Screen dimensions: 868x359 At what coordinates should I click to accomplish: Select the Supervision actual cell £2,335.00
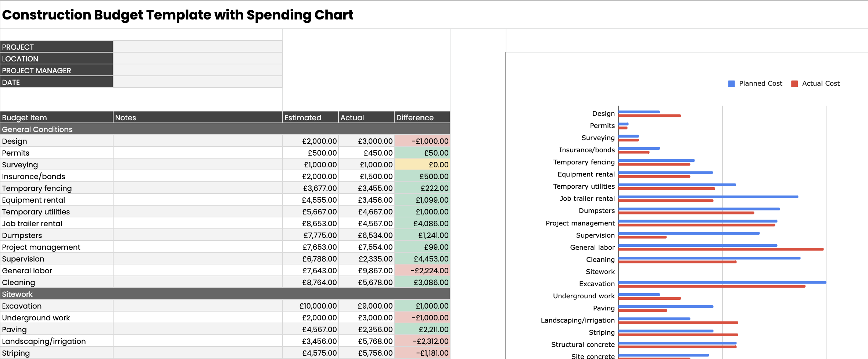(x=366, y=259)
